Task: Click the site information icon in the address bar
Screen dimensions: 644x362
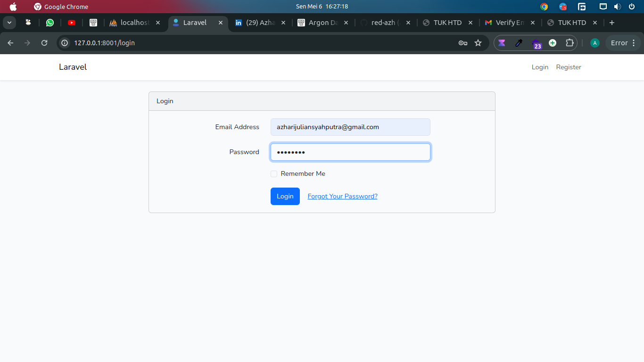Action: point(65,43)
